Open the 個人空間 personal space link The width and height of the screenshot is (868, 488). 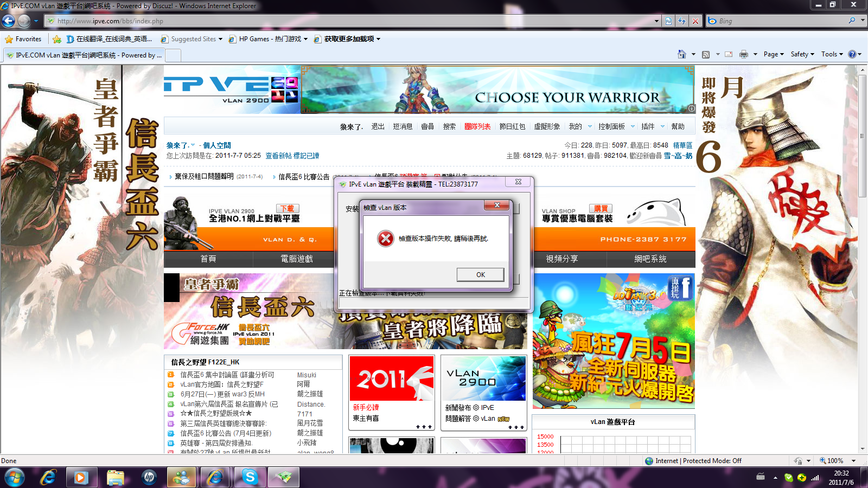[217, 145]
